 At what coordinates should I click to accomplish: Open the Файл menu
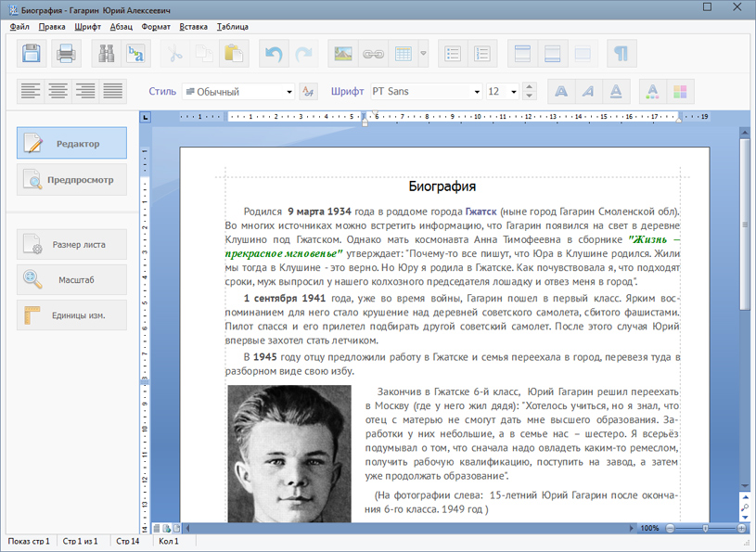pyautogui.click(x=19, y=27)
